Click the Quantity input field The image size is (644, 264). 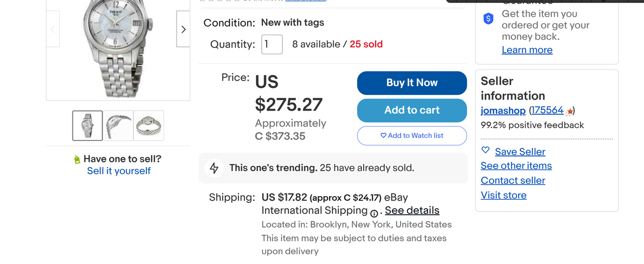click(272, 44)
